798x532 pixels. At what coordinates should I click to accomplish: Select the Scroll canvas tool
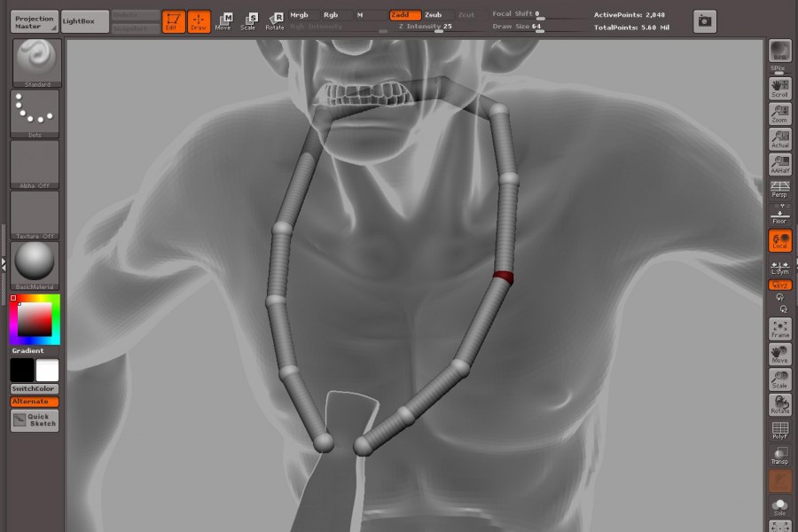click(779, 87)
